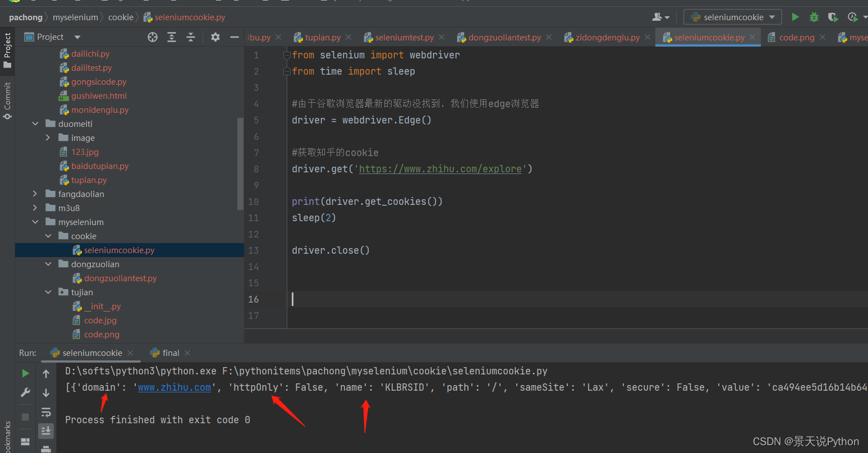This screenshot has width=868, height=453.
Task: Toggle soft-wrap in the Run console
Action: tap(46, 412)
